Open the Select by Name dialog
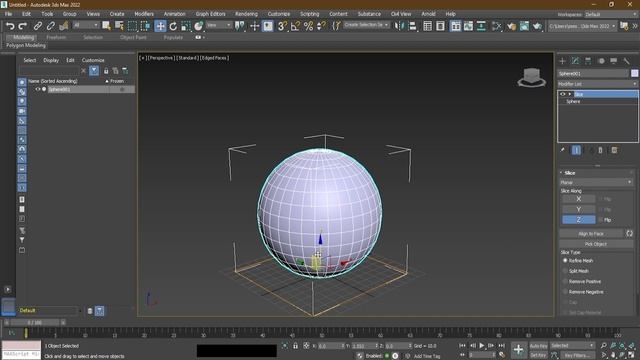 (x=119, y=26)
